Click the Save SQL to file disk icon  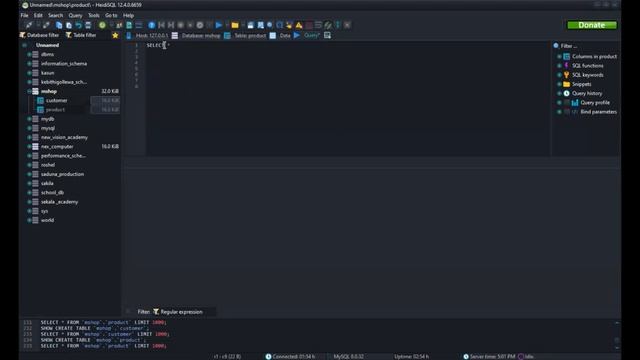251,25
